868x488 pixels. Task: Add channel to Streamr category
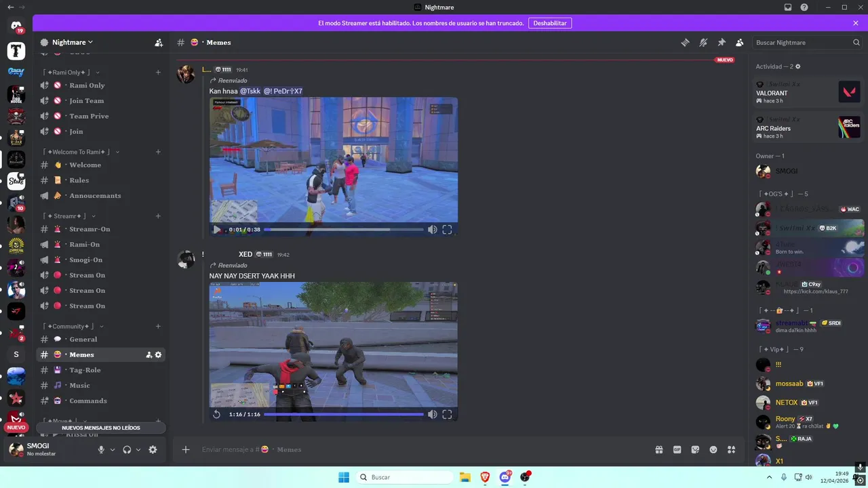158,216
